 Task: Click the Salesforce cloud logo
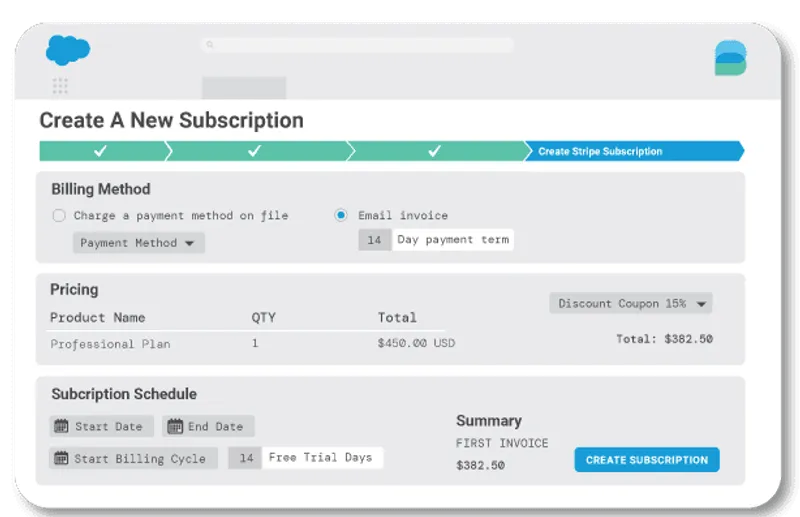click(68, 50)
